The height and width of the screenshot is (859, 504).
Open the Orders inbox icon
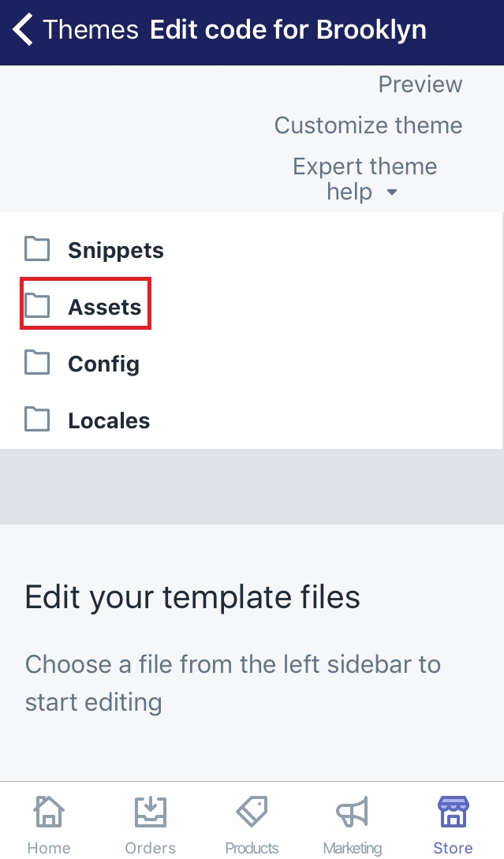[150, 812]
